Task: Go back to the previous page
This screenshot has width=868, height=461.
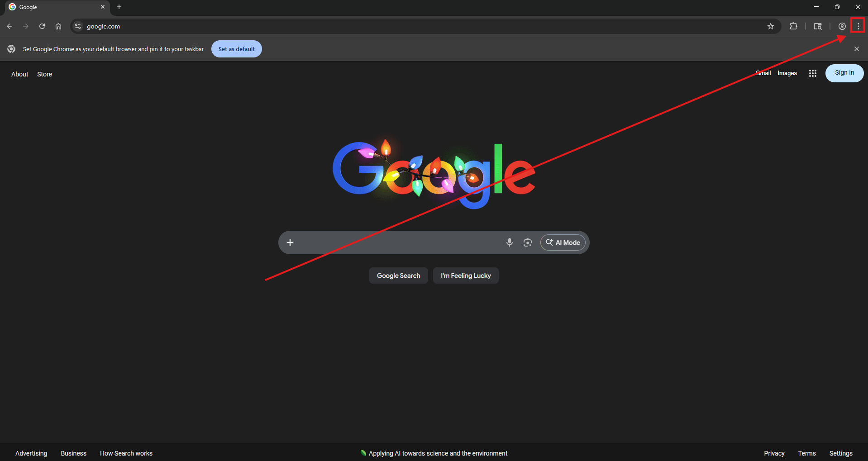Action: click(10, 26)
